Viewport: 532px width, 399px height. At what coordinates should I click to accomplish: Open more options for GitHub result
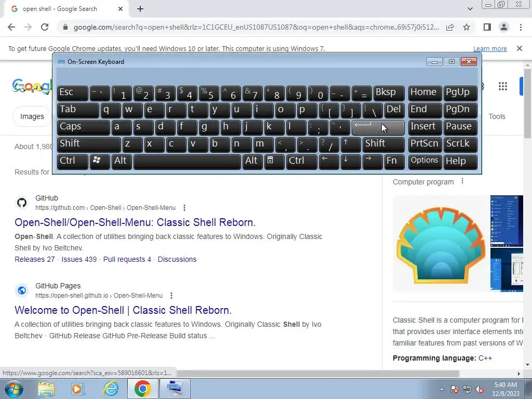pyautogui.click(x=184, y=208)
